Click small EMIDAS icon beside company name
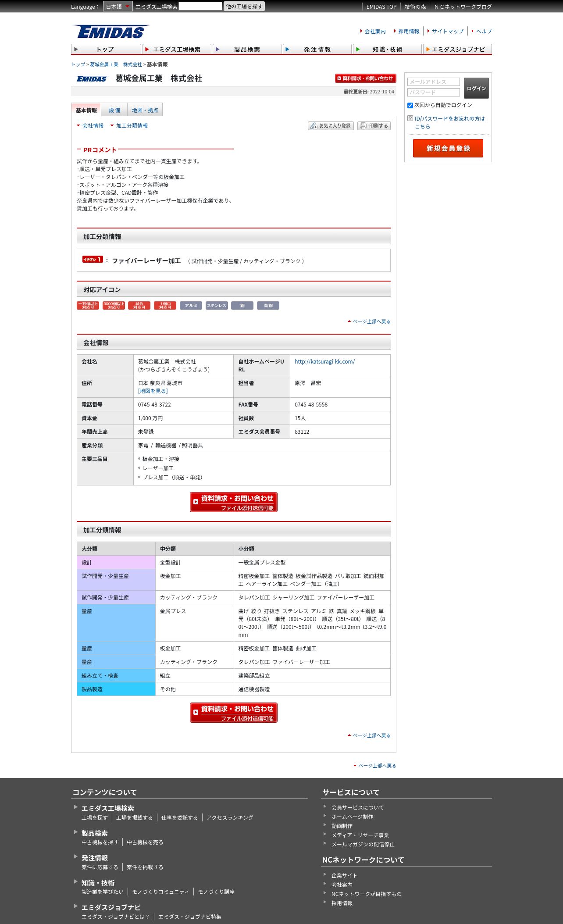563x924 pixels. (92, 79)
